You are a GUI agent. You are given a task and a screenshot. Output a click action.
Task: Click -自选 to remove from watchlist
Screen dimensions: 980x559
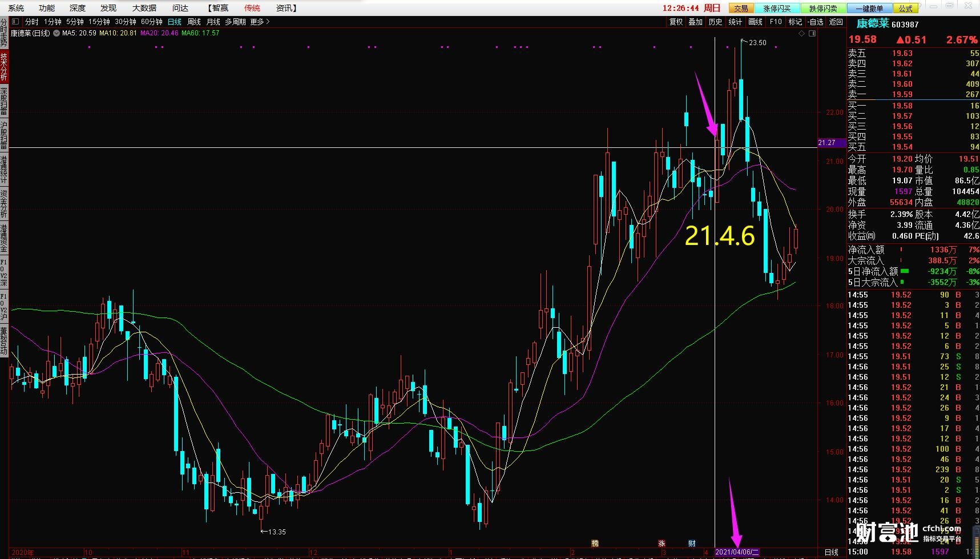click(x=816, y=22)
